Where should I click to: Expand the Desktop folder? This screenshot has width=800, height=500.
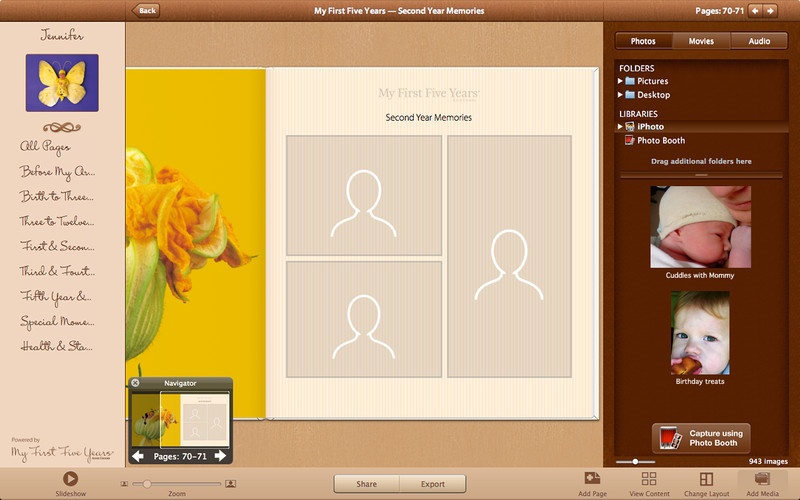click(x=620, y=95)
